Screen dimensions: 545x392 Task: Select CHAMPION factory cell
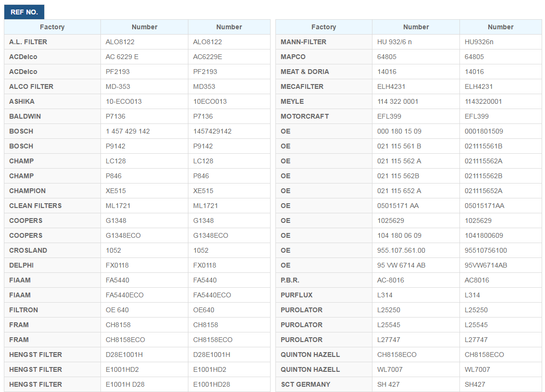52,191
